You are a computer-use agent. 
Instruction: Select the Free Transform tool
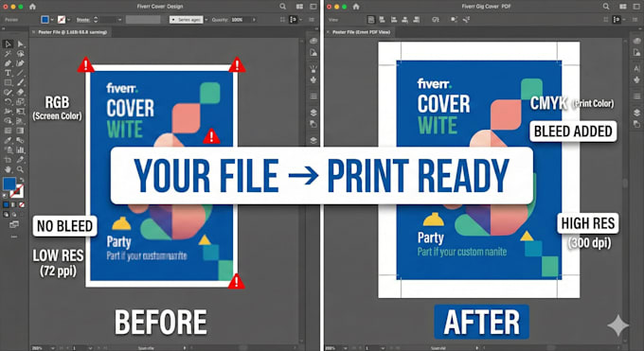[x=20, y=112]
